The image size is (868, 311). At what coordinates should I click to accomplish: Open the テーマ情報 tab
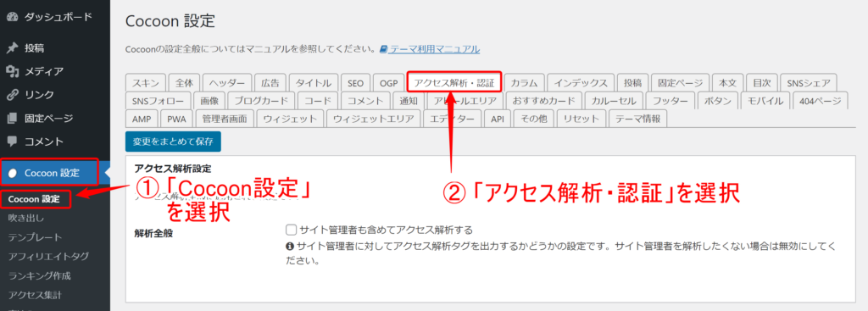(637, 119)
